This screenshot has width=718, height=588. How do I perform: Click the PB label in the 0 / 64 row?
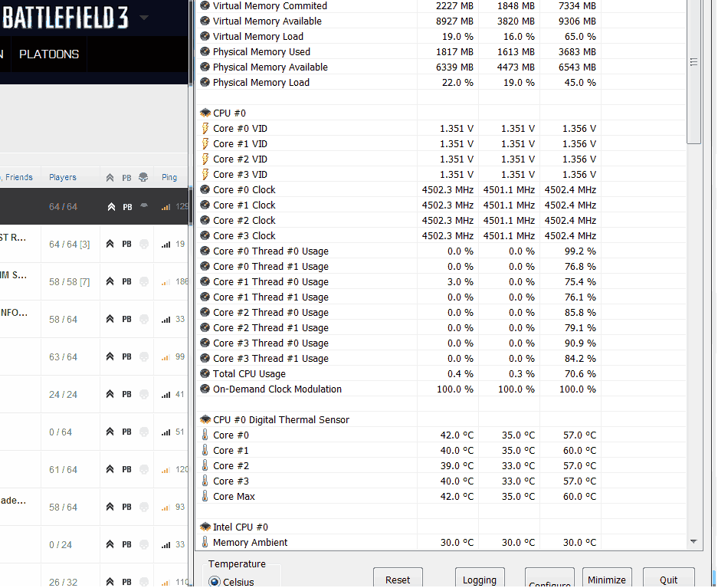click(x=127, y=432)
